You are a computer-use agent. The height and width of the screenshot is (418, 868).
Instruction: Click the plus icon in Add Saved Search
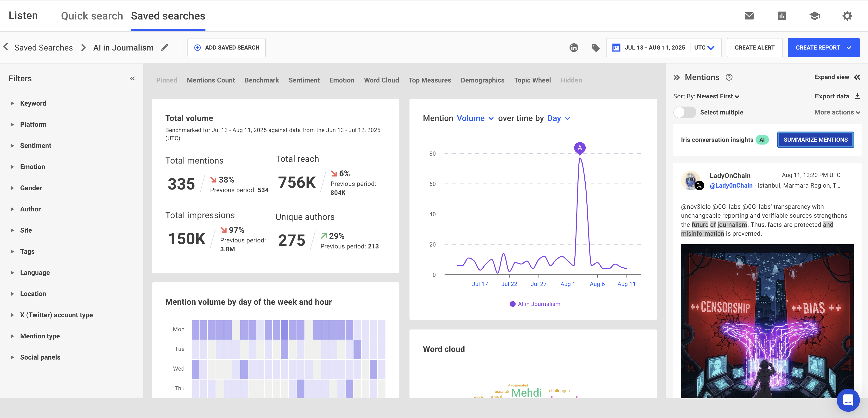pyautogui.click(x=198, y=48)
